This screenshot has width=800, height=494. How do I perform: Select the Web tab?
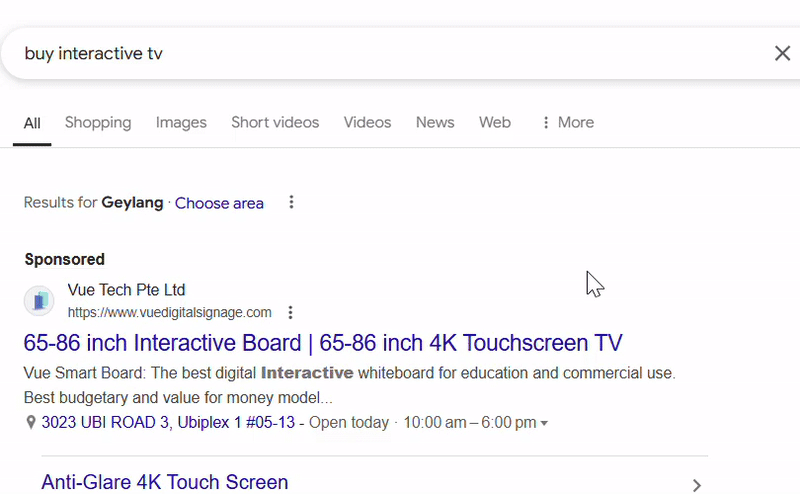pos(494,122)
